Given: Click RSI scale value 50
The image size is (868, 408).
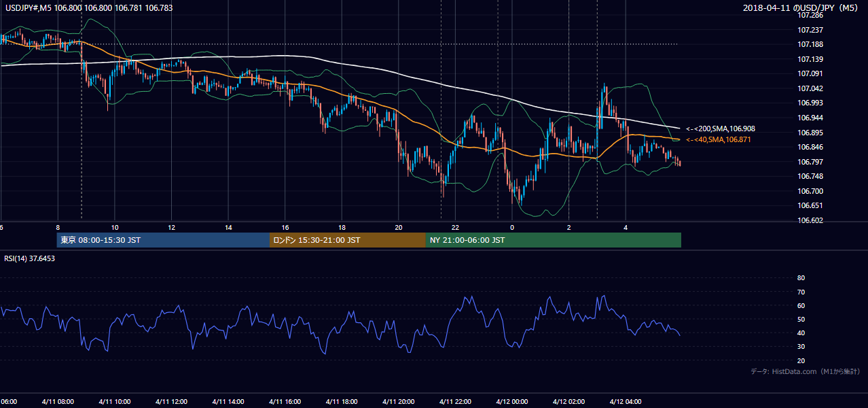Looking at the screenshot, I should tap(801, 319).
